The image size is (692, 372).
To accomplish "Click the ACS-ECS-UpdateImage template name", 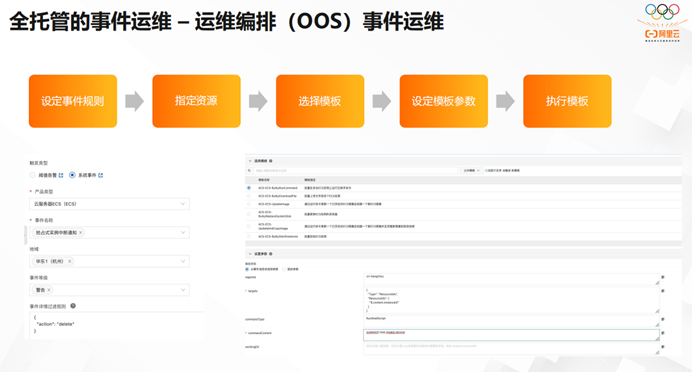I will (274, 204).
